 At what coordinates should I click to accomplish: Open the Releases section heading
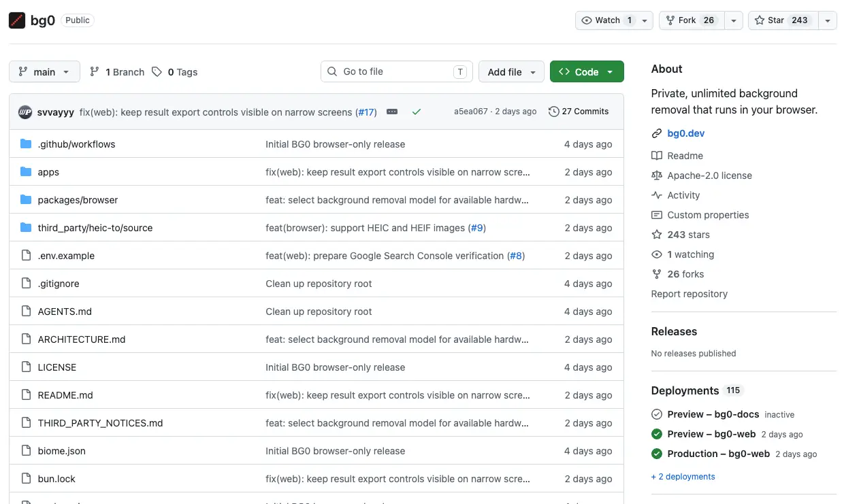pyautogui.click(x=674, y=331)
